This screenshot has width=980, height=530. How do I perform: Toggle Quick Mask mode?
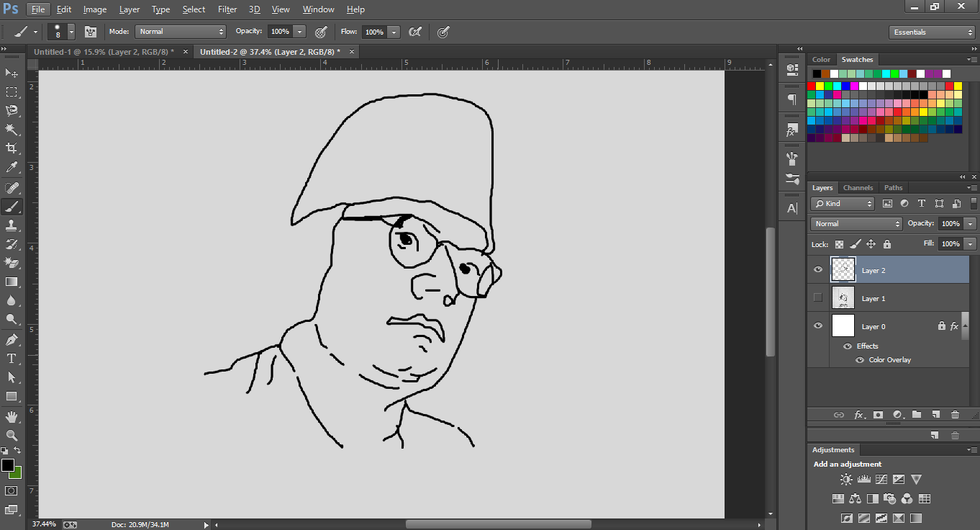12,491
